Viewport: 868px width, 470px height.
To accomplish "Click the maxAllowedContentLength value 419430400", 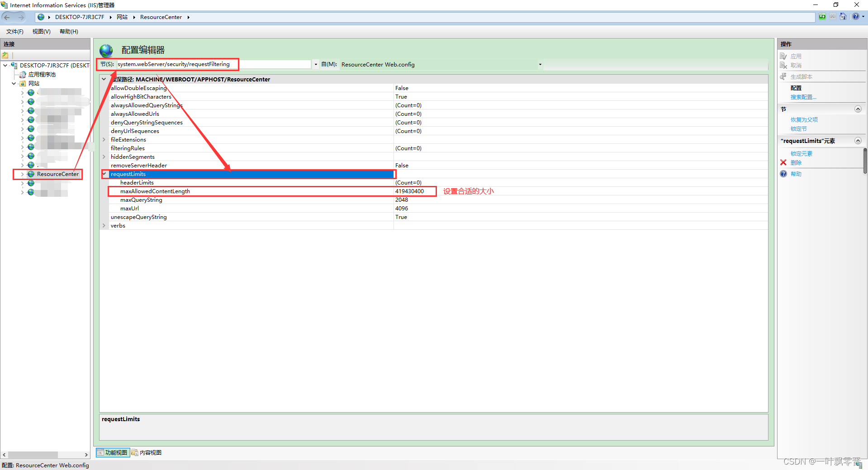I will [409, 191].
